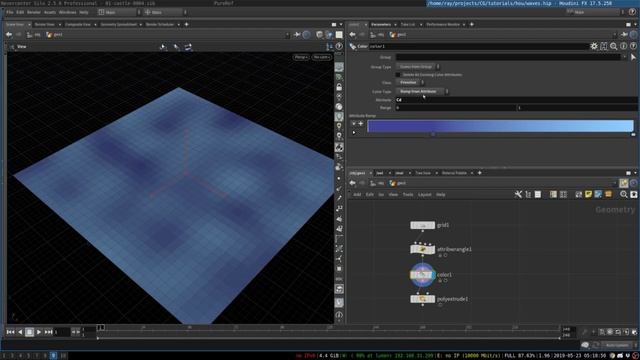640x360 pixels.
Task: Click the Range minimum value field
Action: [x=456, y=108]
